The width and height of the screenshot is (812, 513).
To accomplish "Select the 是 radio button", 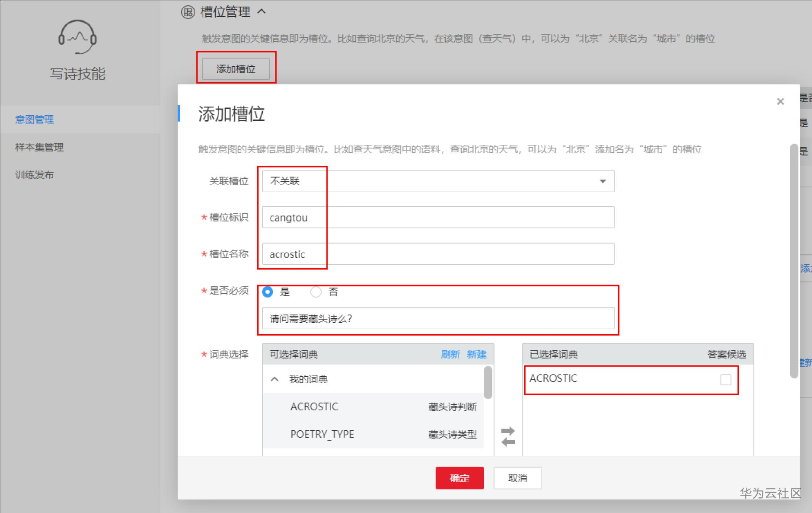I will point(268,292).
